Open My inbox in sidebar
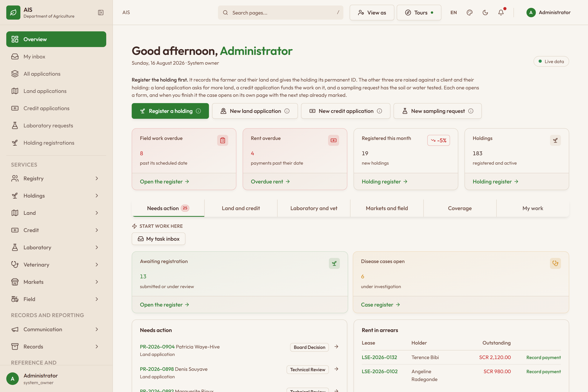The height and width of the screenshot is (392, 588). (x=56, y=56)
